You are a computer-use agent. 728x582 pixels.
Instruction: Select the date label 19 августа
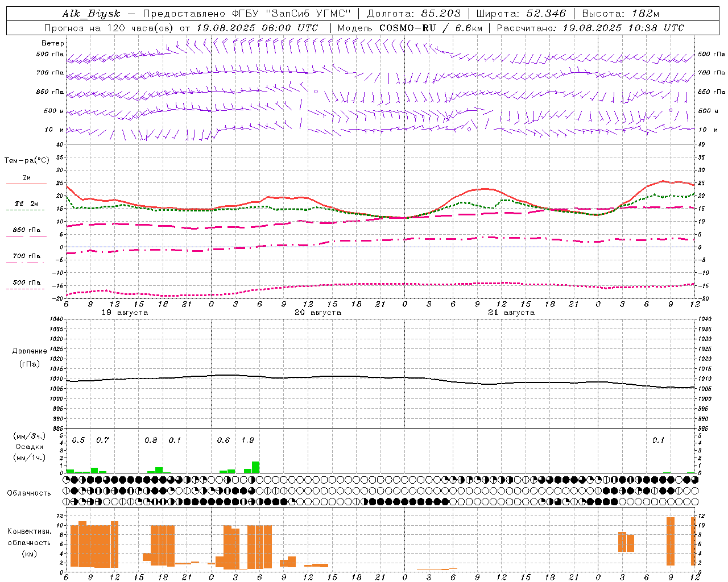tap(125, 313)
